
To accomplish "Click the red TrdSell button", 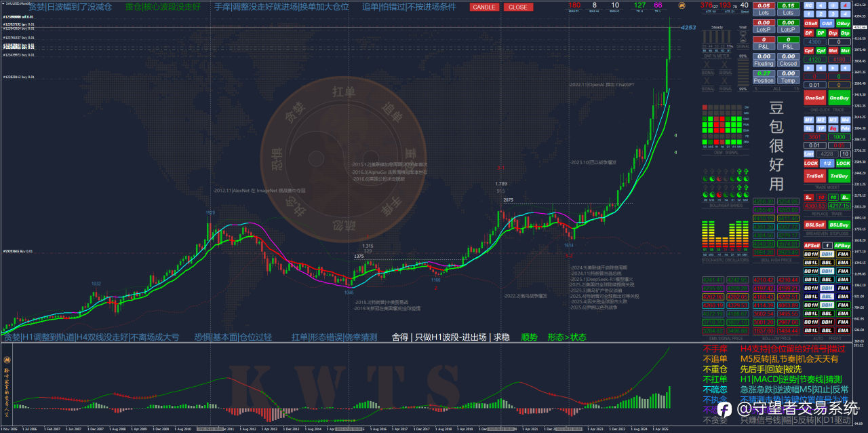I will pyautogui.click(x=814, y=176).
